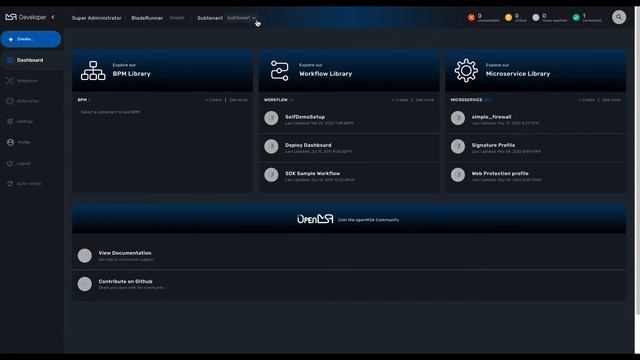Click the MSA Developer logo
640x360 pixels.
point(26,17)
